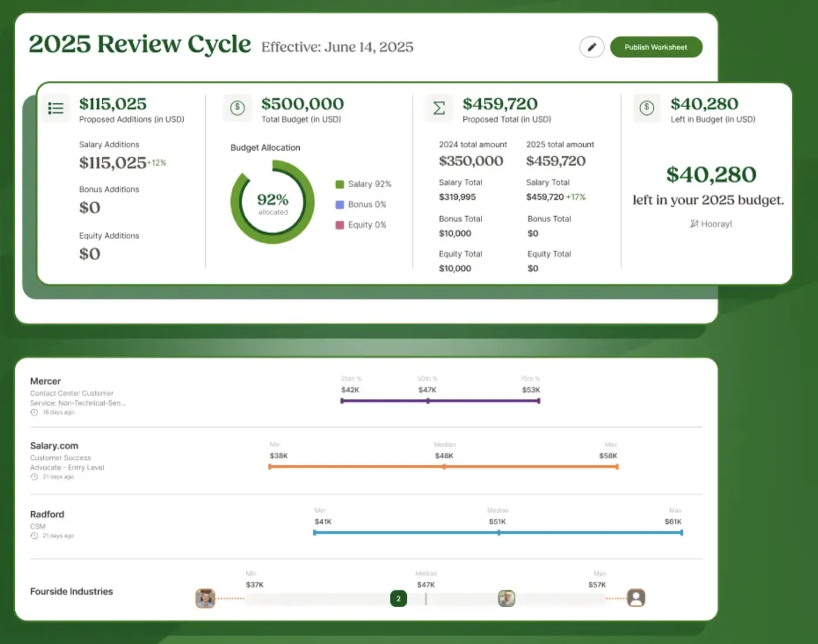Viewport: 818px width, 644px height.
Task: Click the Salary.com orange range bar
Action: [x=443, y=467]
